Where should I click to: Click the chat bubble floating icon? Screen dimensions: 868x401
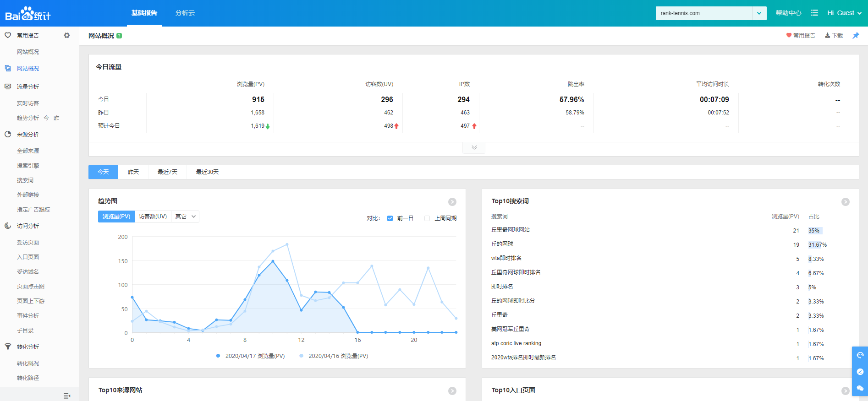[x=860, y=388]
